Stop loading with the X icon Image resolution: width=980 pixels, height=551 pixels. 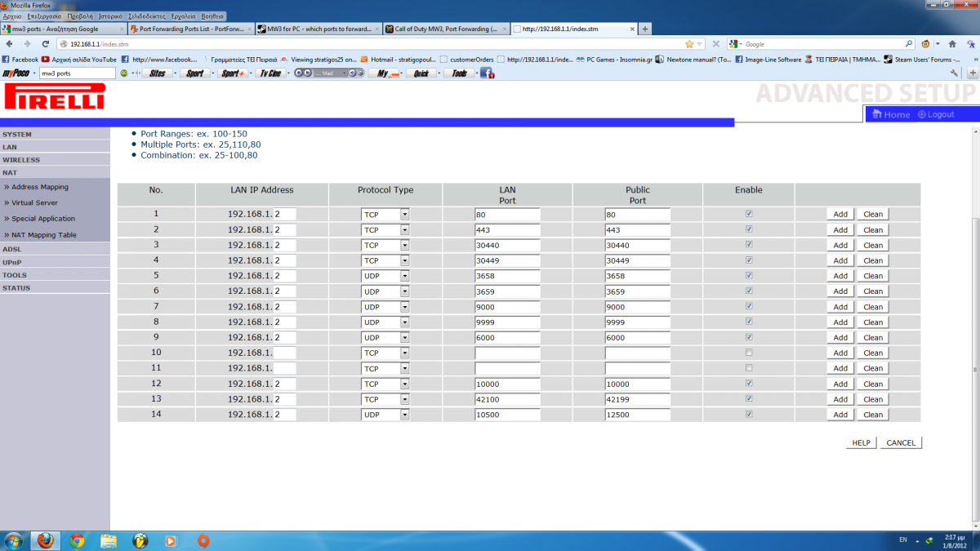click(x=715, y=44)
